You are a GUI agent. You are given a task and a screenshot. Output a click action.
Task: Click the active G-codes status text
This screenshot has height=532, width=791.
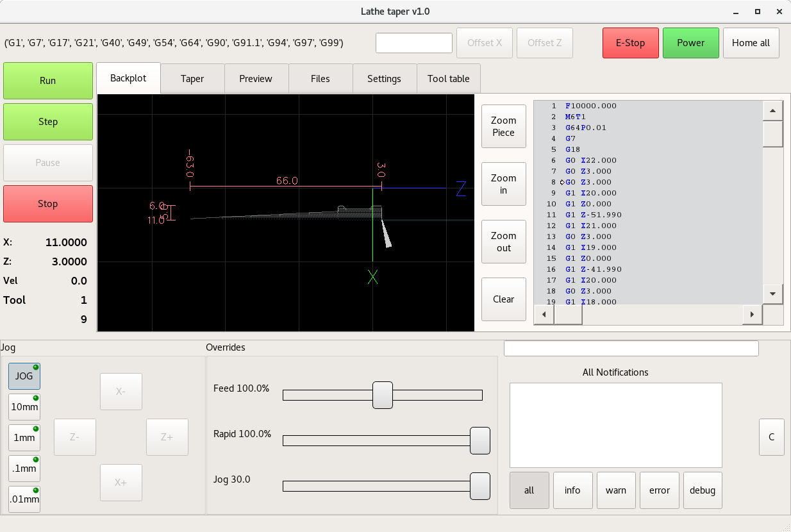(x=174, y=43)
